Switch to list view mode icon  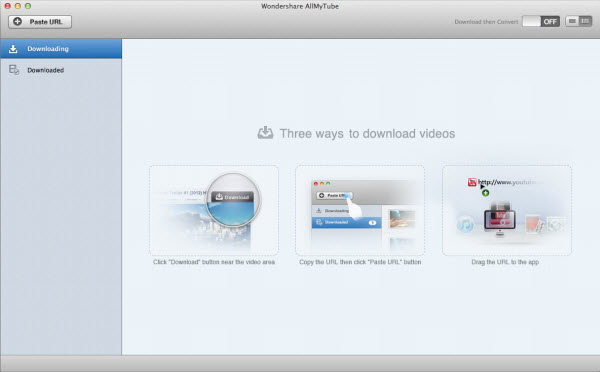pyautogui.click(x=585, y=21)
